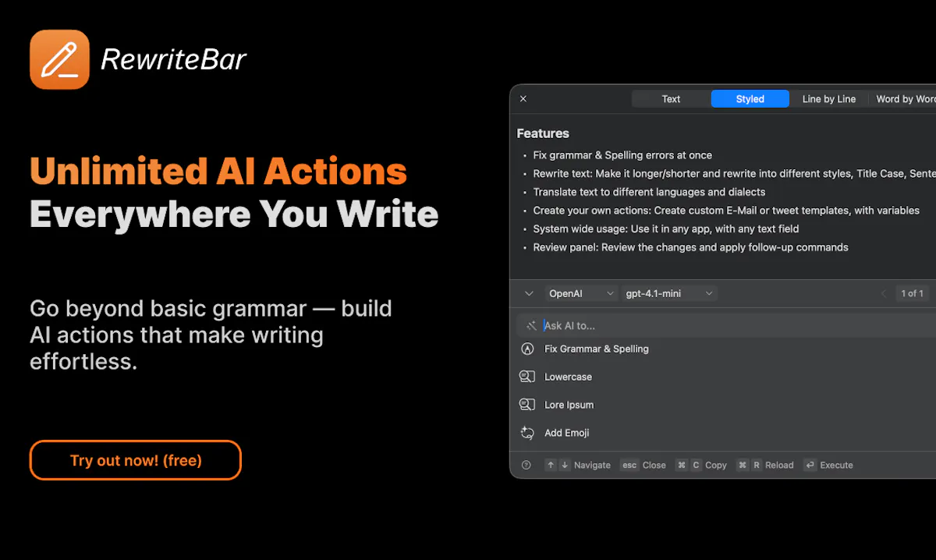Click the command key beside Copy
Screen dimensions: 936x560
pos(682,465)
